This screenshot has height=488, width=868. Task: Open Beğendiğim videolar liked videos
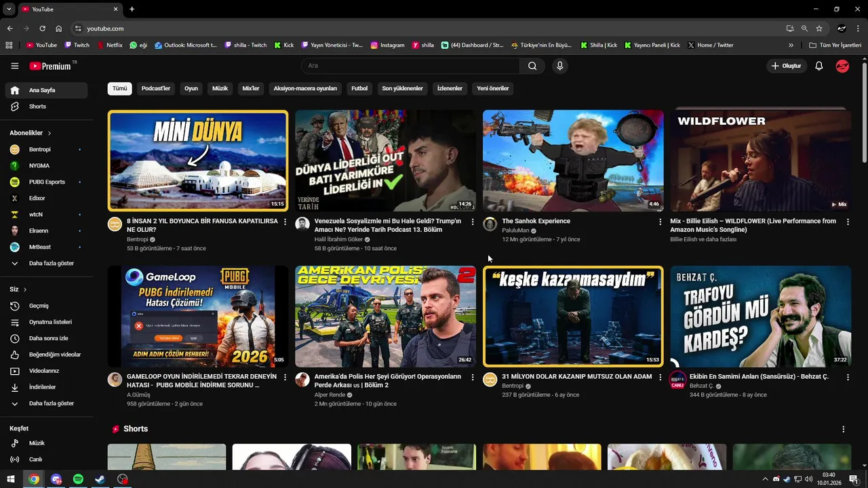(x=46, y=354)
